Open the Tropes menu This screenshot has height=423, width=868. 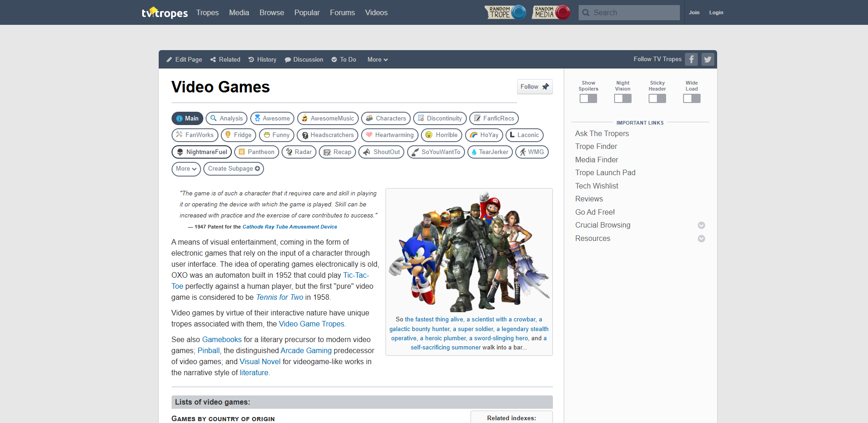pos(207,12)
